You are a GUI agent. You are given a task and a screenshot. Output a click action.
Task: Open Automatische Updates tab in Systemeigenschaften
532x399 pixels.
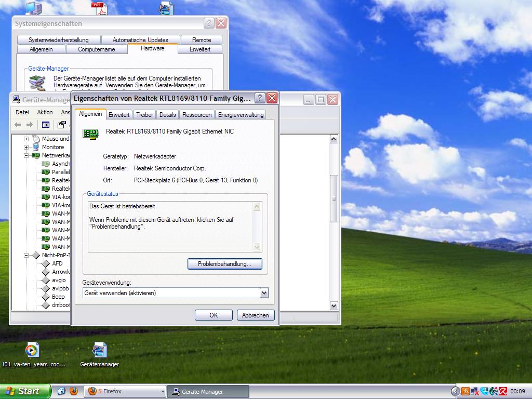click(x=140, y=39)
